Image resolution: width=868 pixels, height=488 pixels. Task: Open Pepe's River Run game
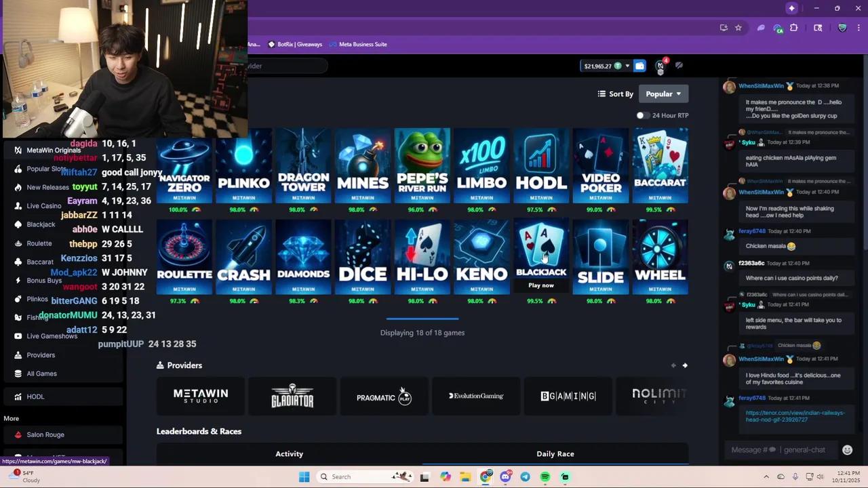422,165
